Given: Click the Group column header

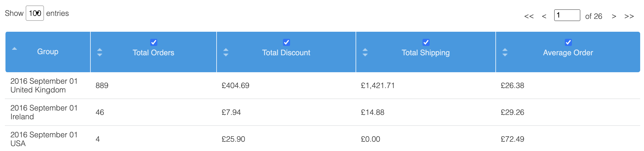Looking at the screenshot, I should 48,52.
